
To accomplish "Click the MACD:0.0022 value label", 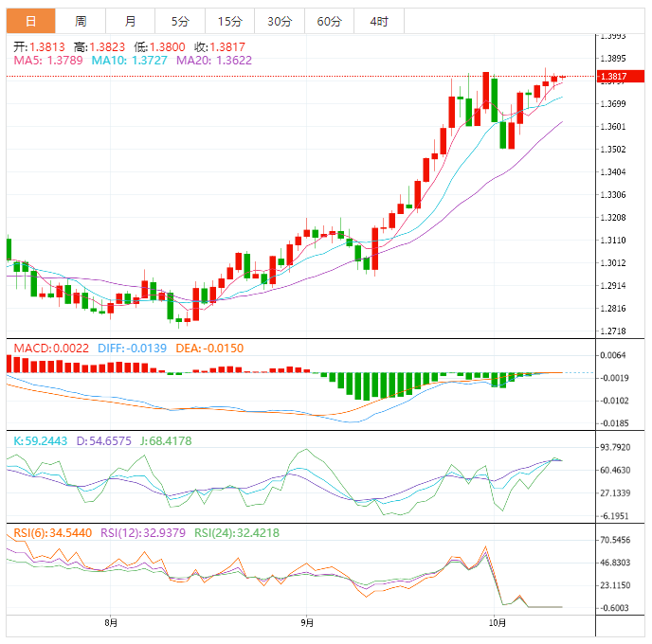I will (x=51, y=349).
